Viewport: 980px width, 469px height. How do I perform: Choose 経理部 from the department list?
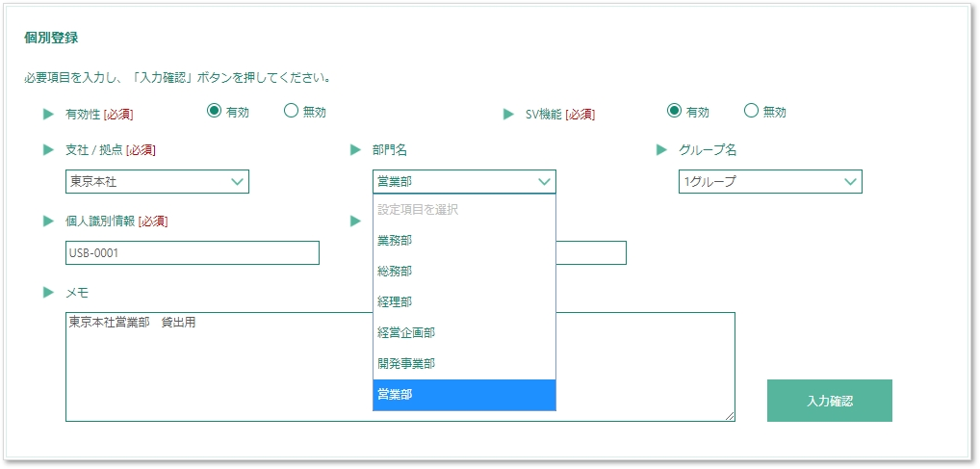pyautogui.click(x=464, y=302)
